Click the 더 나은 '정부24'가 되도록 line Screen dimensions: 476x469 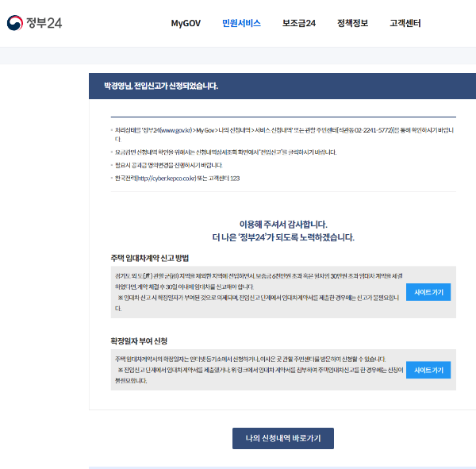[283, 237]
